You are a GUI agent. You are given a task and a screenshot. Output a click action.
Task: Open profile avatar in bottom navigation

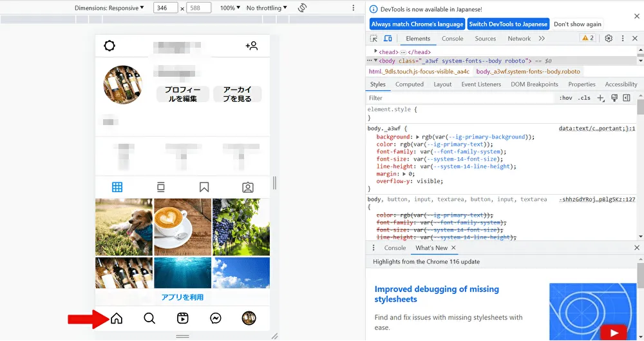coord(249,318)
